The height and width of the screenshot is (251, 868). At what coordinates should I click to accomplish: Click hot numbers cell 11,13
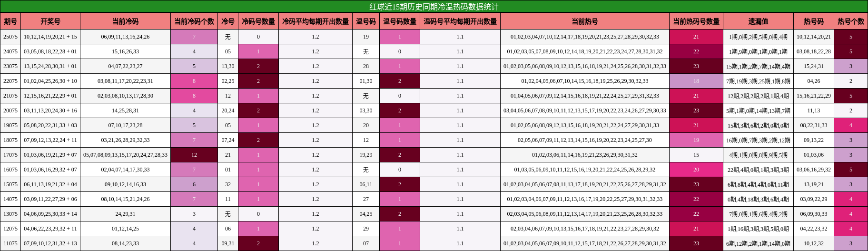click(x=814, y=110)
